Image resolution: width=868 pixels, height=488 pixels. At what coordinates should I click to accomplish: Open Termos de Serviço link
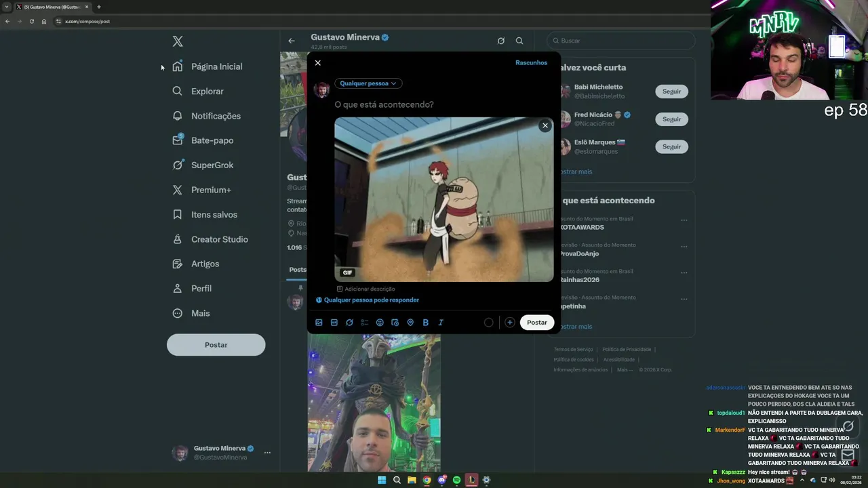[573, 350]
